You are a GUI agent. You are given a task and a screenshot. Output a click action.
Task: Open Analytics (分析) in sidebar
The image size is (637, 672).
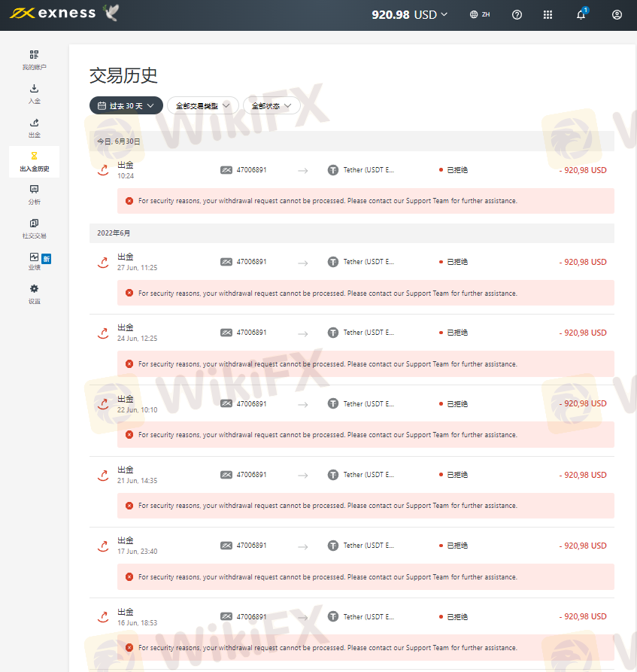pyautogui.click(x=35, y=195)
